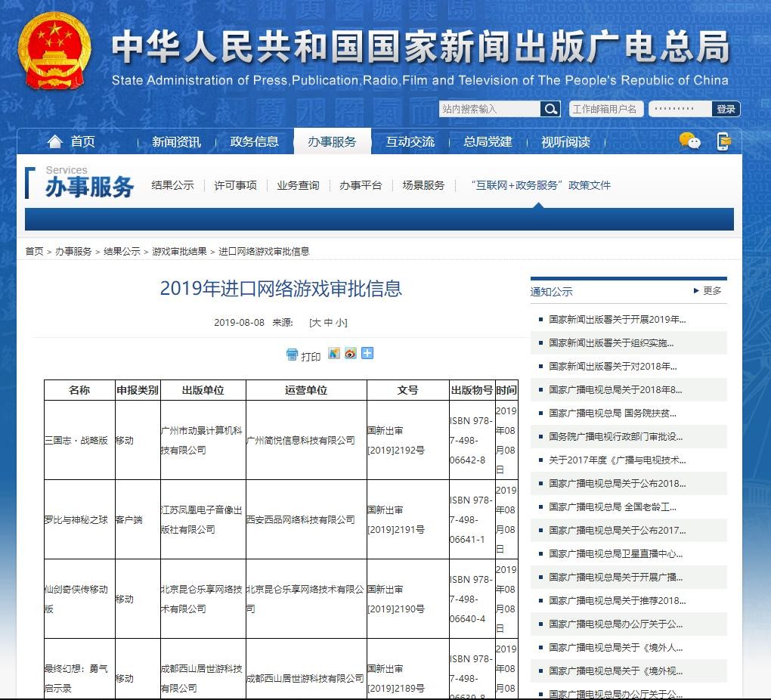The height and width of the screenshot is (700, 771).
Task: Click the home icon beside 首页
Action: pyautogui.click(x=54, y=141)
